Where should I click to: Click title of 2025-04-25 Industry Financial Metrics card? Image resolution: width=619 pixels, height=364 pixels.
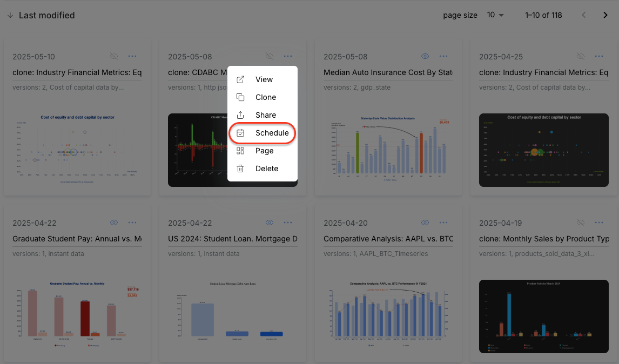click(x=544, y=73)
